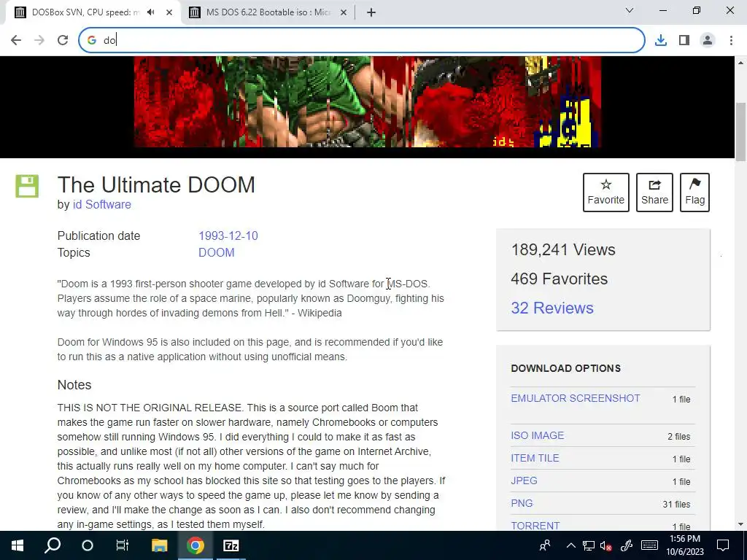This screenshot has width=747, height=560.
Task: Open File Explorer from taskbar
Action: pyautogui.click(x=160, y=545)
